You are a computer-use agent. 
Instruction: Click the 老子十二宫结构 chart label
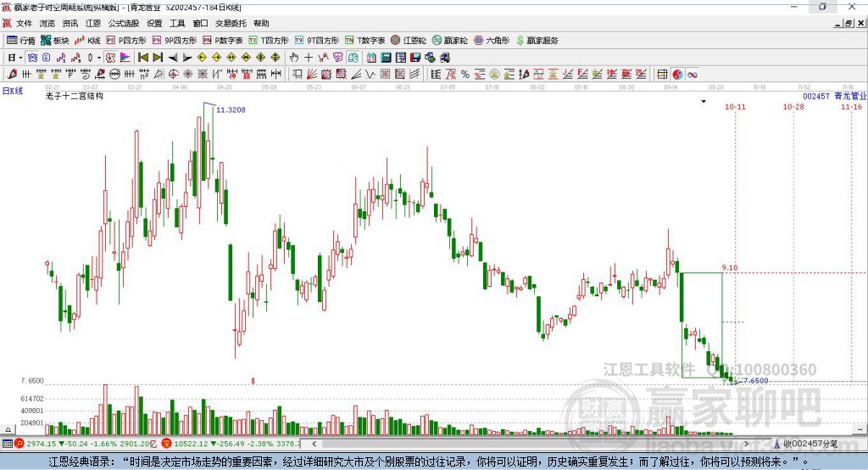[75, 96]
